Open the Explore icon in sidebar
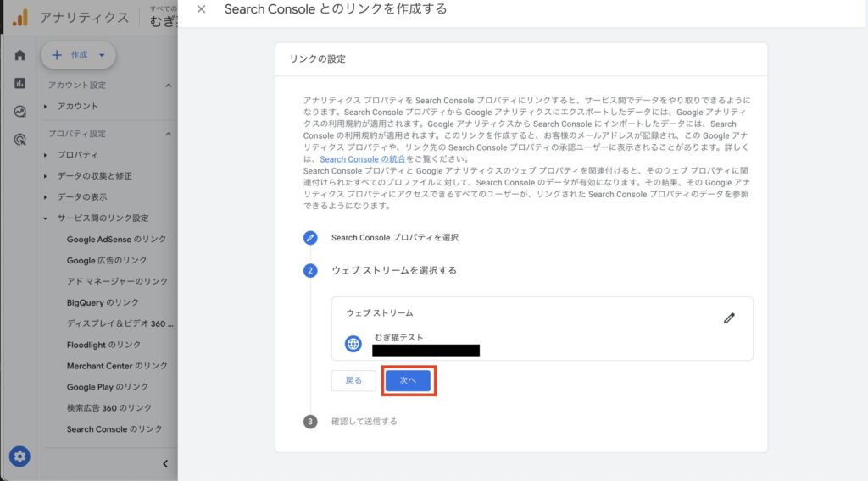 pos(20,111)
